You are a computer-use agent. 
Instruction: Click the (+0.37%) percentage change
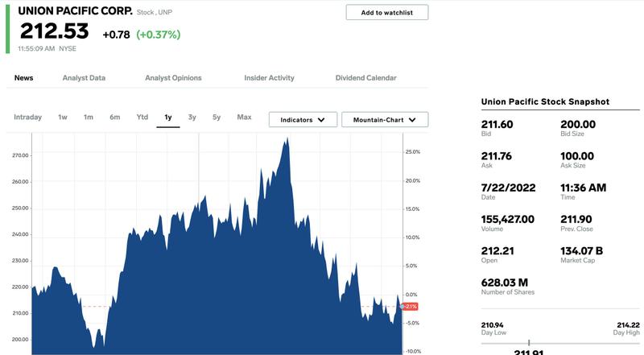click(x=159, y=35)
